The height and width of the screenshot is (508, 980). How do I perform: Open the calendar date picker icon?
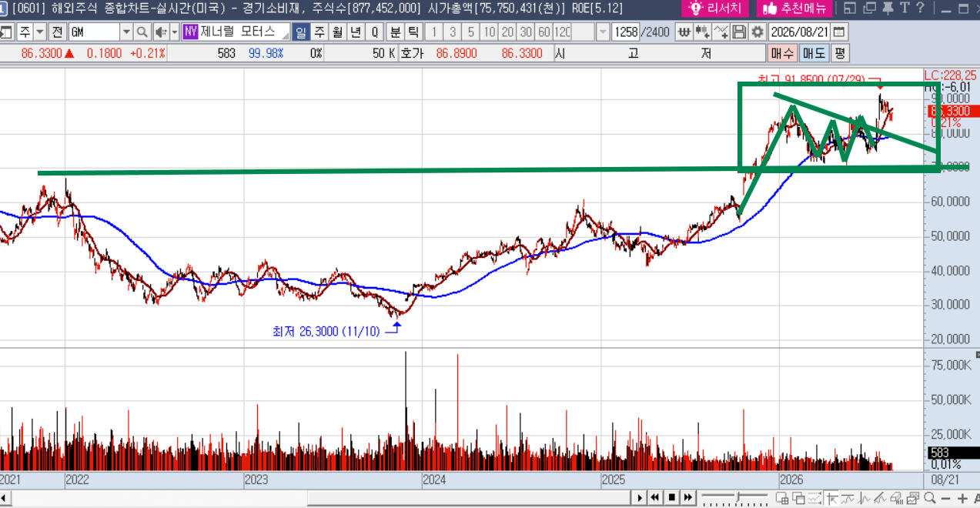[x=839, y=32]
